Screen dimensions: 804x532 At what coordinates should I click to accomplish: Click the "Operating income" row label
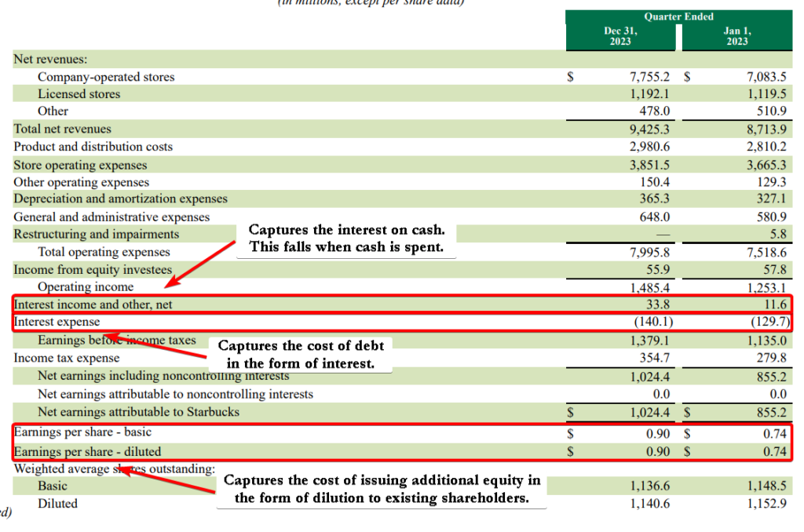(86, 287)
